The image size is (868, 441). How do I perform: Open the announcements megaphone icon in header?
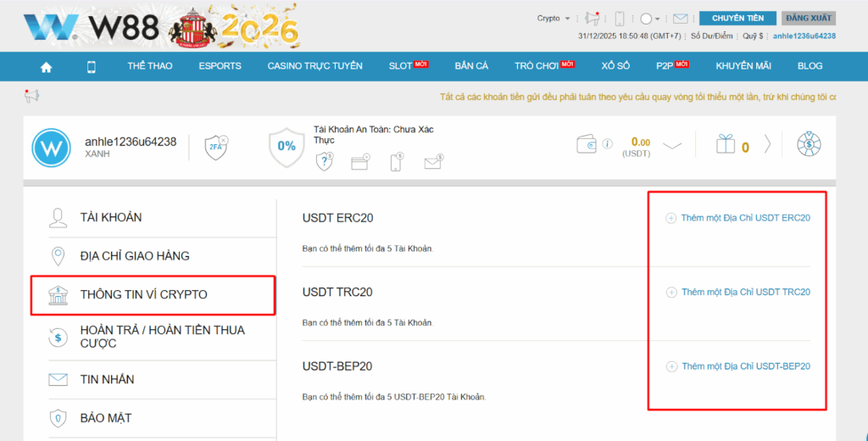coord(593,18)
